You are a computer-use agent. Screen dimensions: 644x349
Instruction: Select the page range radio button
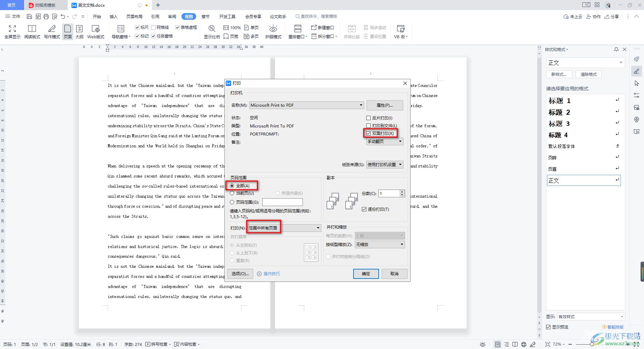click(x=232, y=202)
